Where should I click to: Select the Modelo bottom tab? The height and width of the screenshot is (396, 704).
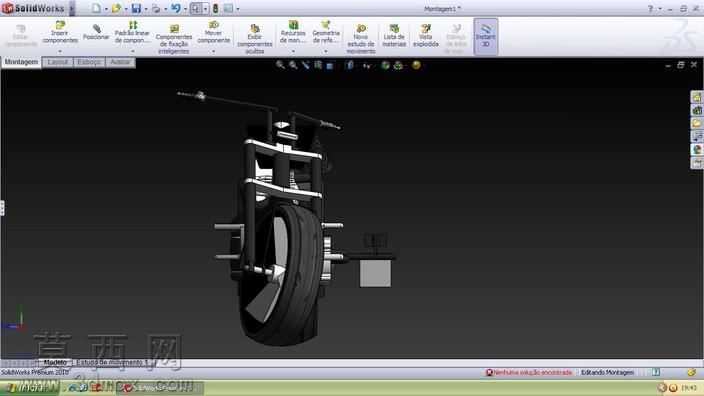click(x=55, y=362)
